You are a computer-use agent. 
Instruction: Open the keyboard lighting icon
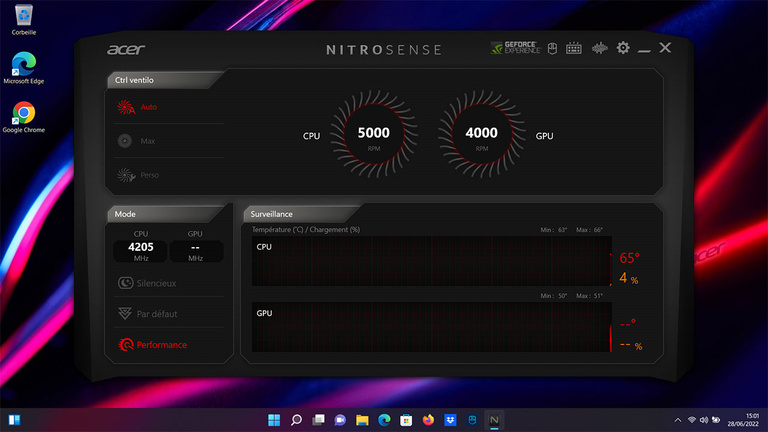574,48
